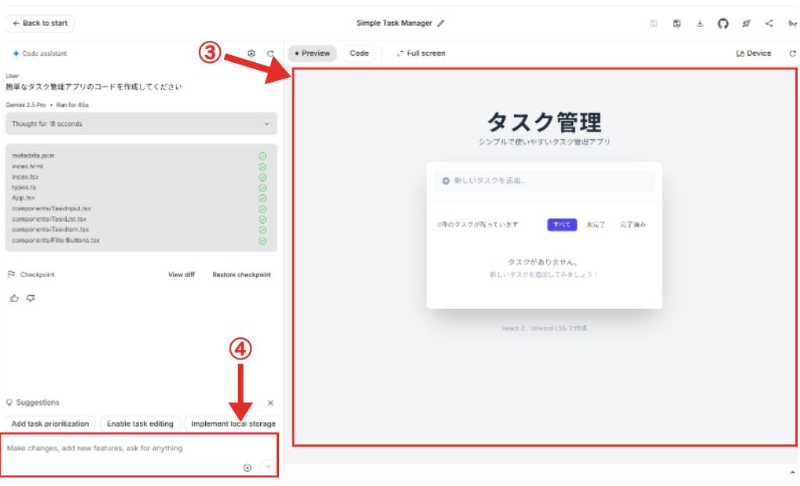The width and height of the screenshot is (800, 486).
Task: Click the download app icon
Action: pos(700,23)
